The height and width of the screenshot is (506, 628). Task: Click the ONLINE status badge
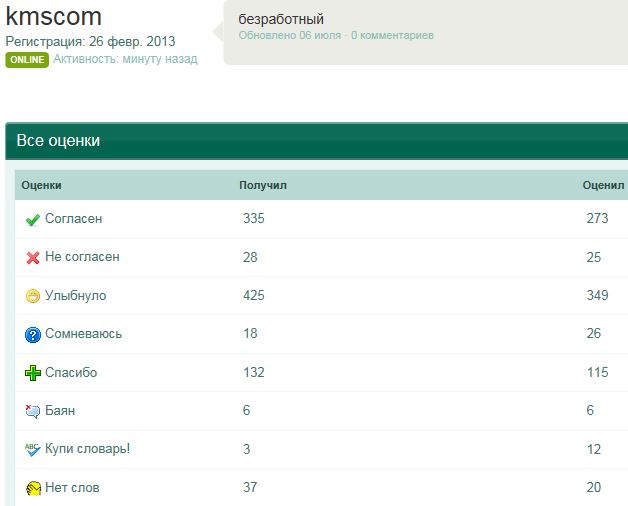click(27, 60)
